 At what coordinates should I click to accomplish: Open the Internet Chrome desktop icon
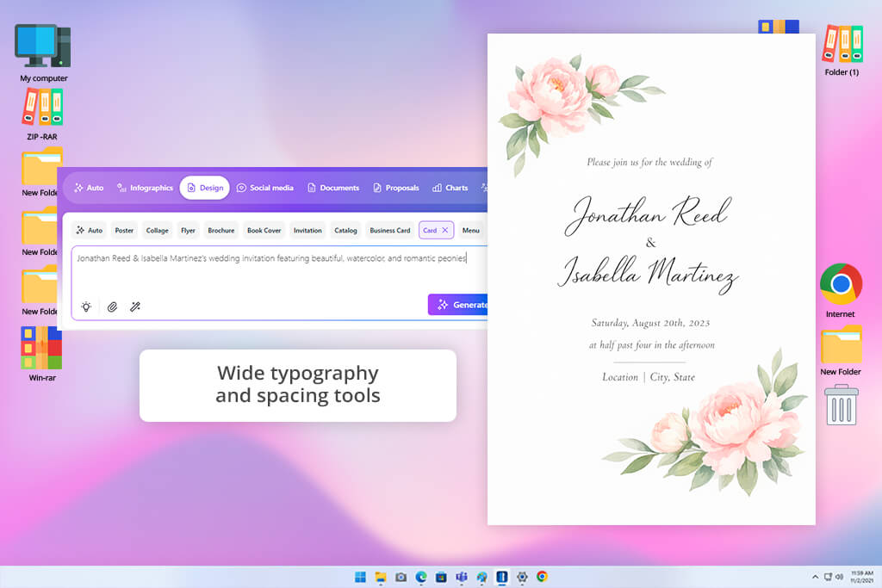coord(841,290)
